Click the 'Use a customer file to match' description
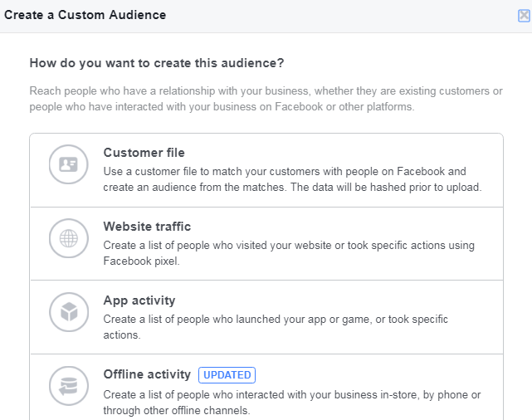This screenshot has height=420, width=532. coord(292,179)
